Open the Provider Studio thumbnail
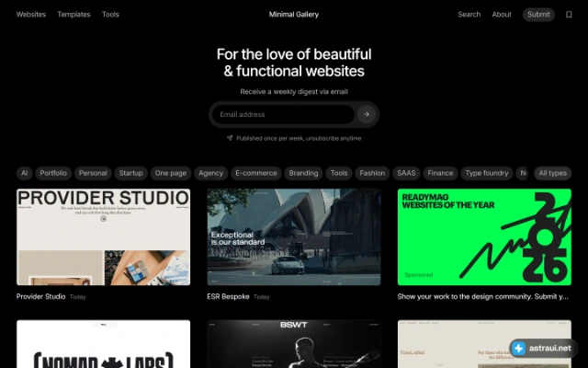Image resolution: width=588 pixels, height=368 pixels. (104, 237)
